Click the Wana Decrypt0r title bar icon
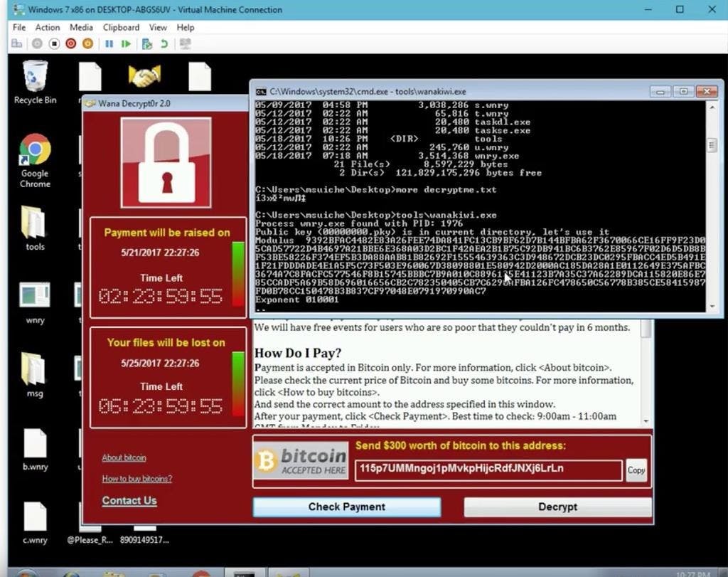This screenshot has height=577, width=728. click(90, 103)
